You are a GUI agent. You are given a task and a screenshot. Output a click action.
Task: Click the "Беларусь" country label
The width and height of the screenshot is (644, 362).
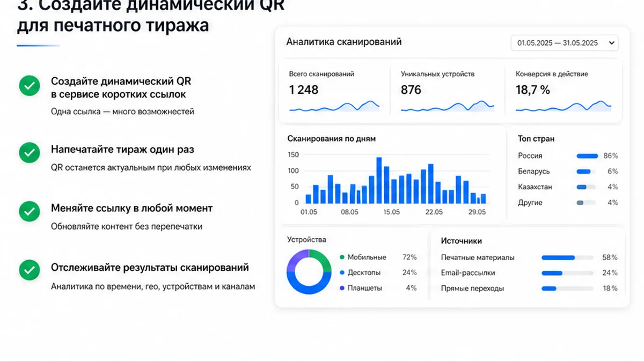coord(534,171)
